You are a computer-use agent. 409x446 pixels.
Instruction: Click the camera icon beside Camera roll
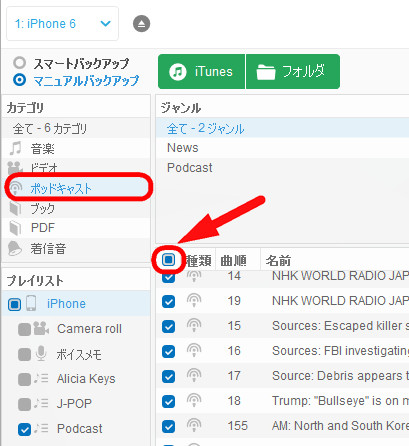point(41,329)
